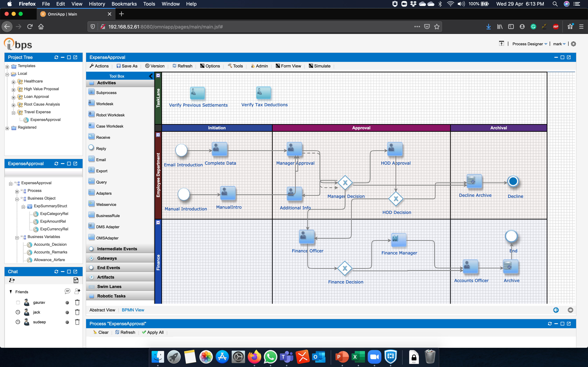Switch to BPMN View tab
Viewport: 588px width, 367px height.
click(x=133, y=310)
